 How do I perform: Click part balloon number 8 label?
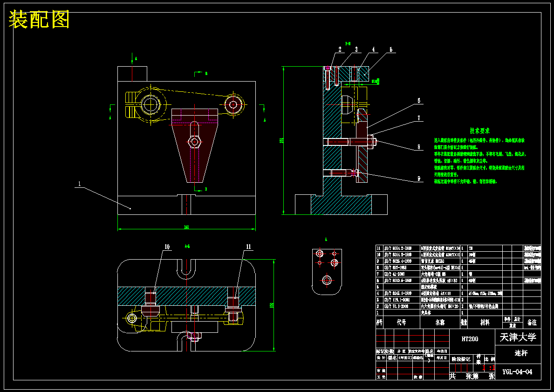419,147
